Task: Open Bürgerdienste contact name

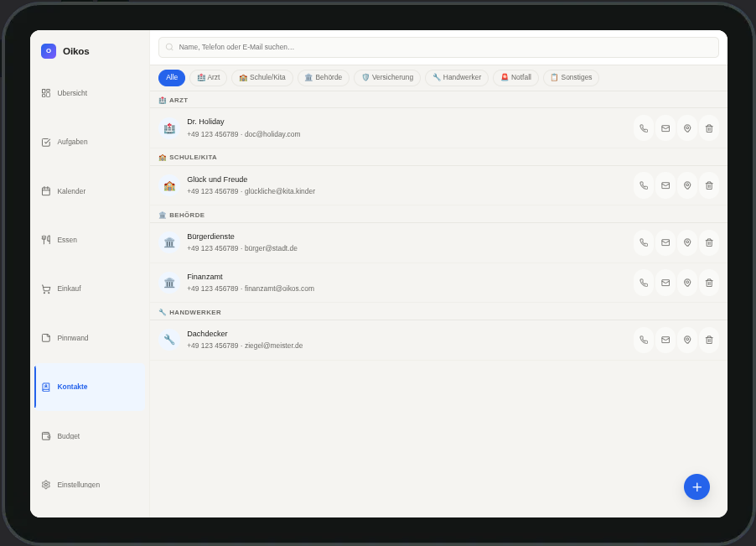Action: (x=210, y=237)
